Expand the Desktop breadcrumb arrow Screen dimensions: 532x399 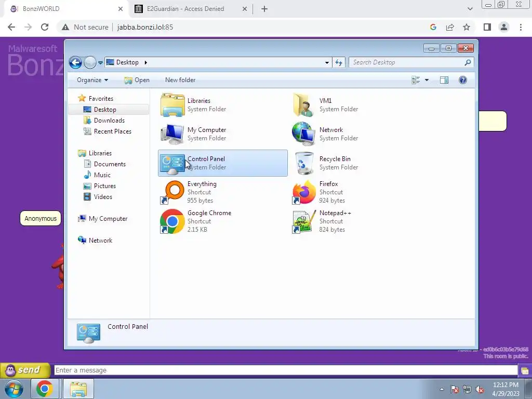(x=146, y=62)
